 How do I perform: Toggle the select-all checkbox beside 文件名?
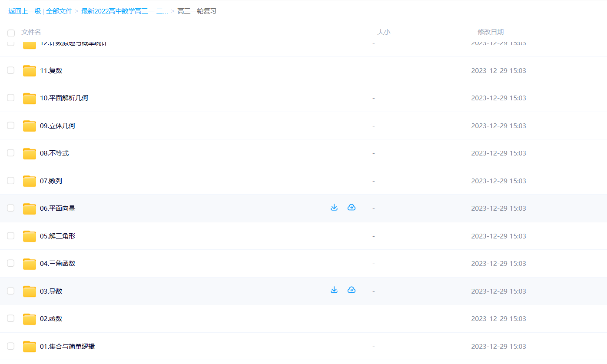[x=11, y=33]
